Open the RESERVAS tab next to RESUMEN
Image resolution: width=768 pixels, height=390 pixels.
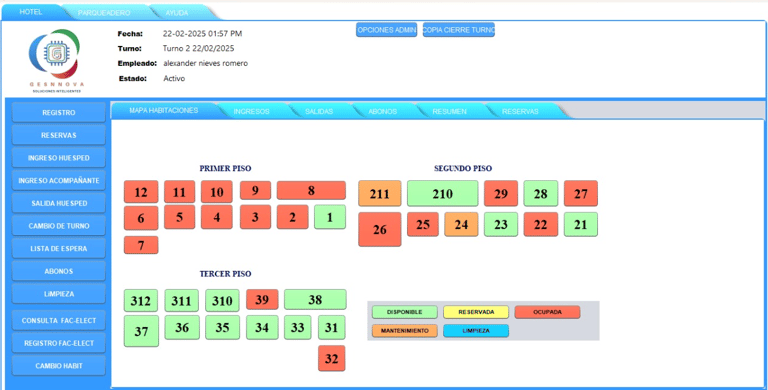[x=520, y=111]
